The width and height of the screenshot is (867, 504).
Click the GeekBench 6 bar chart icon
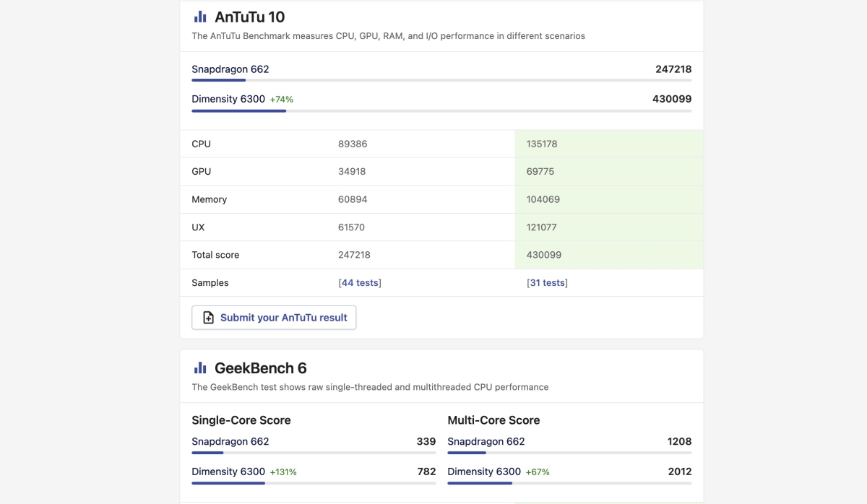click(200, 368)
